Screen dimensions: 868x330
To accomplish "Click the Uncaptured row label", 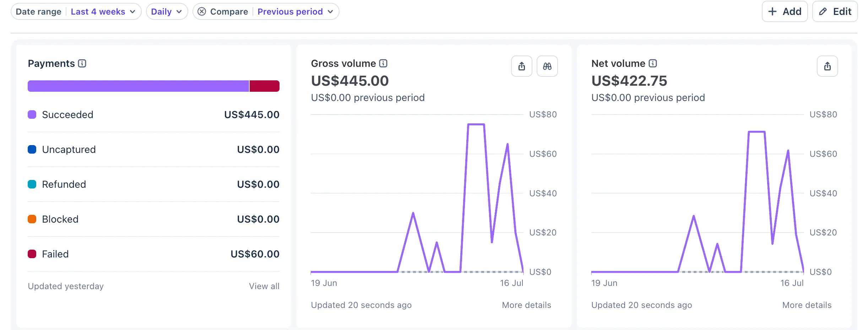I will pos(69,149).
